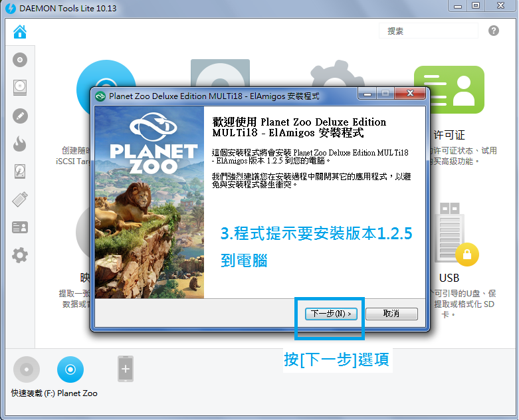The height and width of the screenshot is (420, 519).
Task: Click the gray disc drive tile
Action: click(220, 74)
